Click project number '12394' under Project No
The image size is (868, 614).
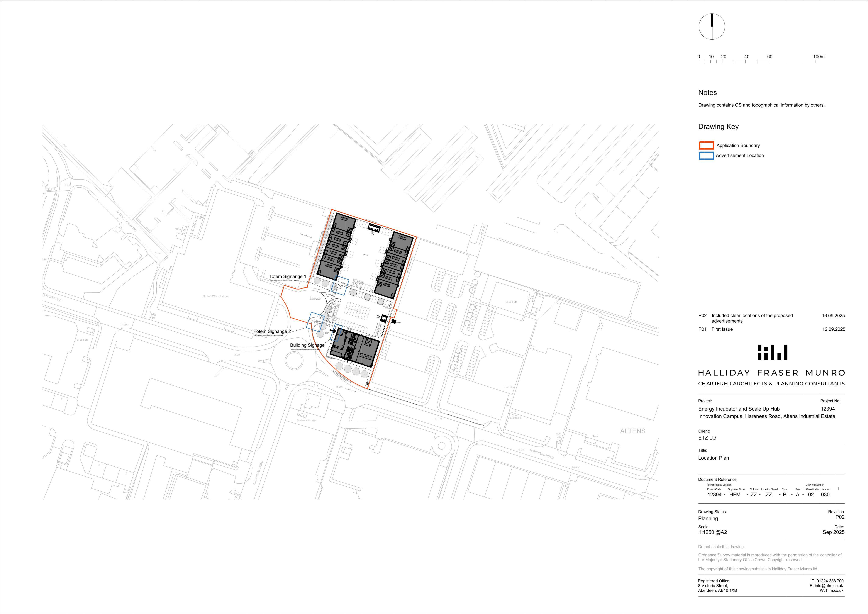(828, 409)
